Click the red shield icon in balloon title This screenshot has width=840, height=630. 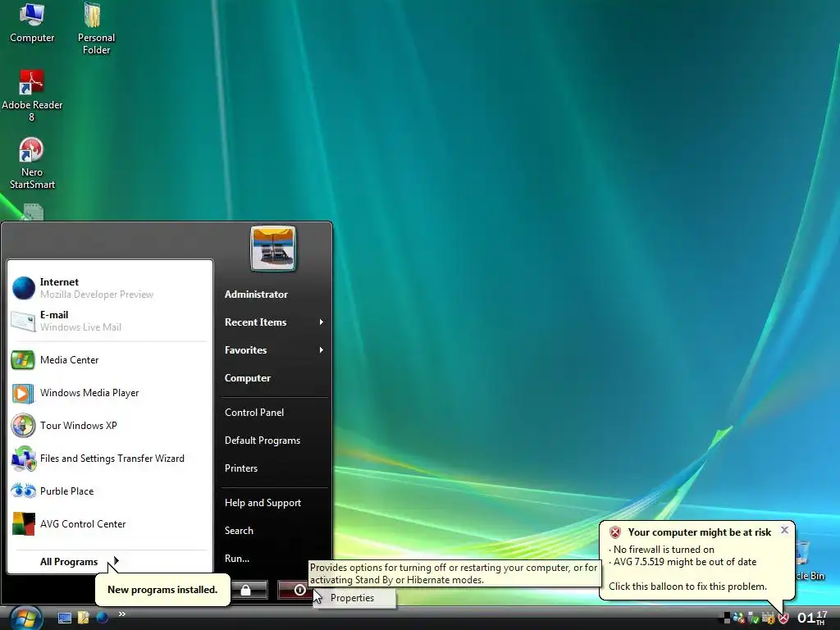pyautogui.click(x=615, y=532)
